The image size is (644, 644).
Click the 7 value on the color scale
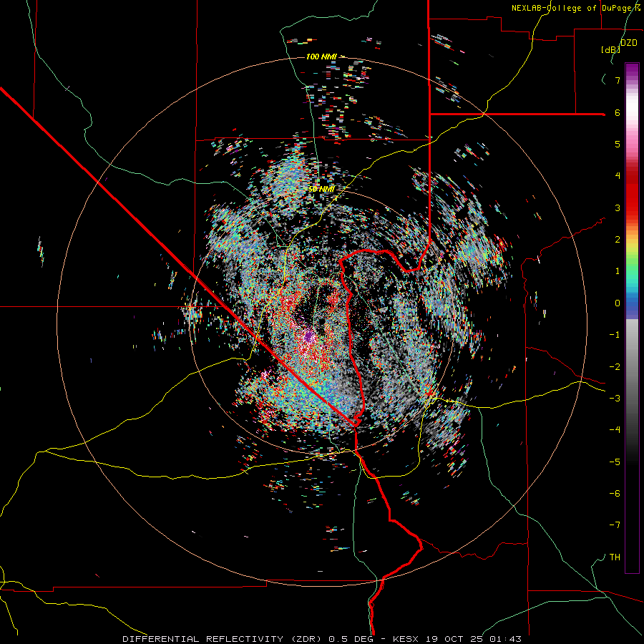click(618, 80)
